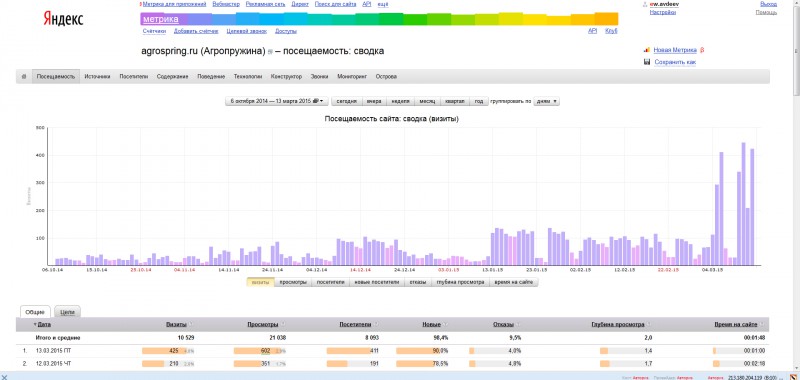800x380 pixels.
Task: Close the bottom bar with the X icon
Action: (x=5, y=376)
